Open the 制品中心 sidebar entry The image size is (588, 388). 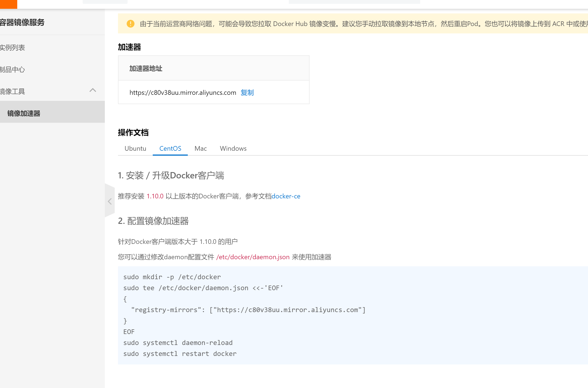(12, 69)
